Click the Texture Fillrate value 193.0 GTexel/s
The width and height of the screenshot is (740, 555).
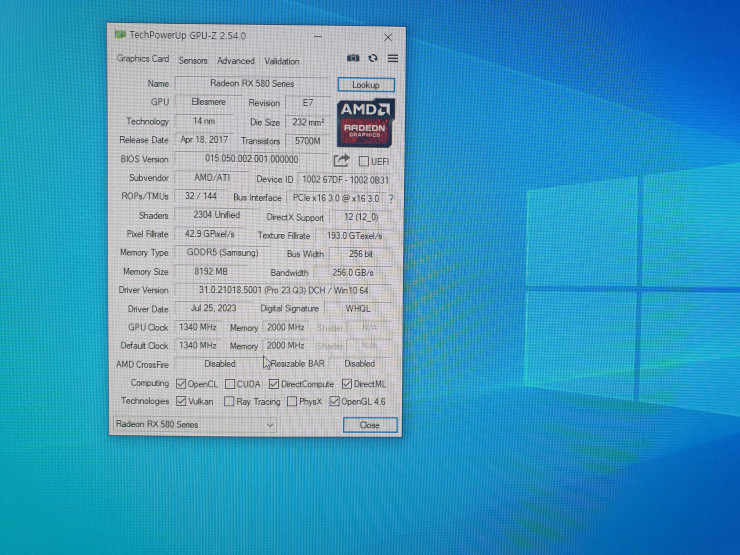click(x=354, y=235)
